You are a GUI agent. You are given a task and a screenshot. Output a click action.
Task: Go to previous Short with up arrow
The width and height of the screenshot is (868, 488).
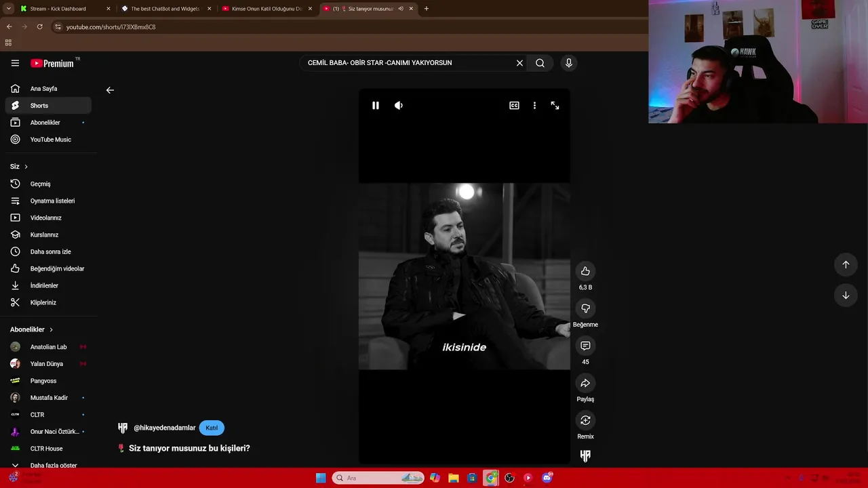(846, 264)
